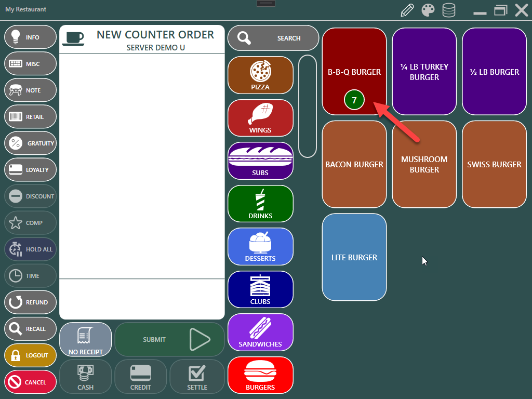The height and width of the screenshot is (399, 532).
Task: Toggle the No Receipt button
Action: pyautogui.click(x=85, y=340)
